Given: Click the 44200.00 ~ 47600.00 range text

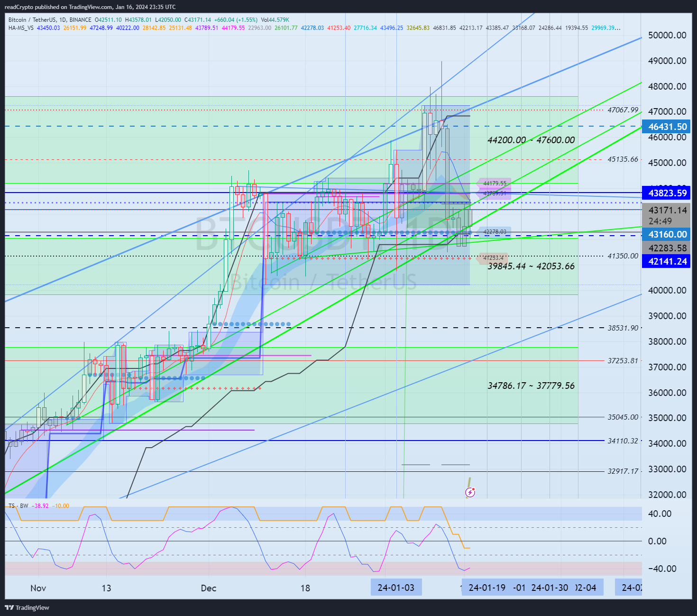Looking at the screenshot, I should pyautogui.click(x=531, y=140).
